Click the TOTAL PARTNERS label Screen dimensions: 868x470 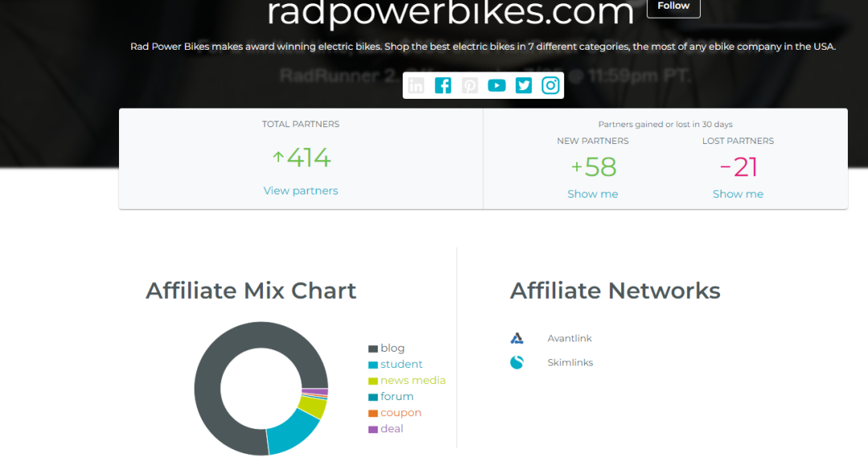pyautogui.click(x=301, y=124)
